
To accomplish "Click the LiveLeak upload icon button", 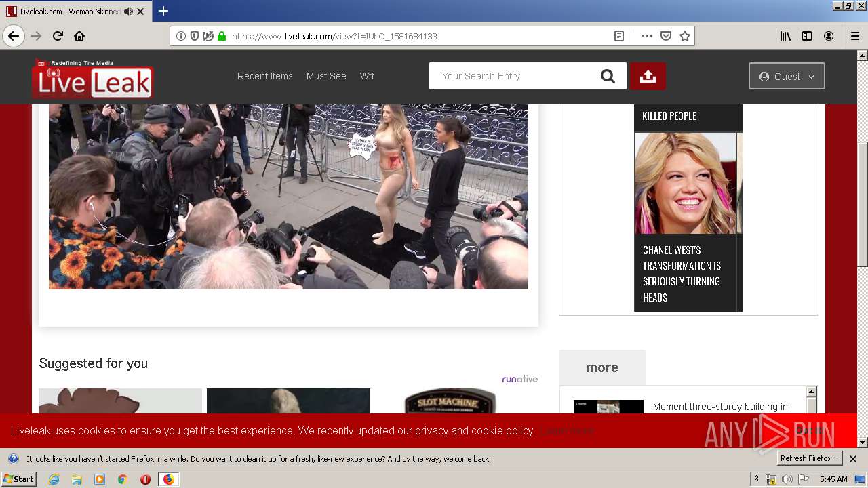I will point(648,76).
